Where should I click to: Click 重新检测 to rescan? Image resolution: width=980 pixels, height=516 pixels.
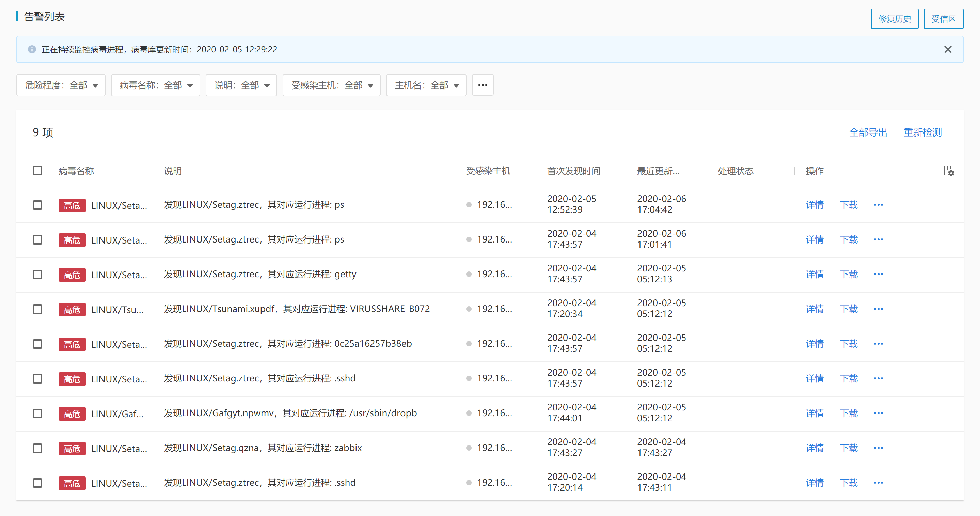922,132
